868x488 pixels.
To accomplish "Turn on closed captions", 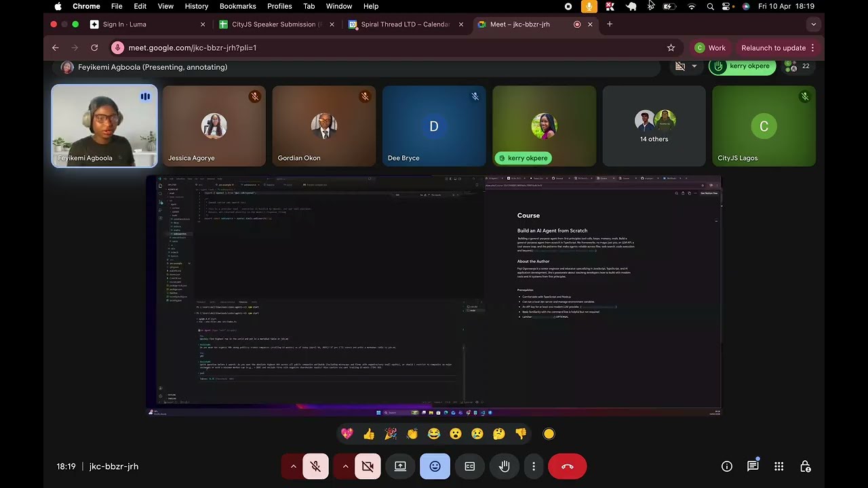I will 469,466.
